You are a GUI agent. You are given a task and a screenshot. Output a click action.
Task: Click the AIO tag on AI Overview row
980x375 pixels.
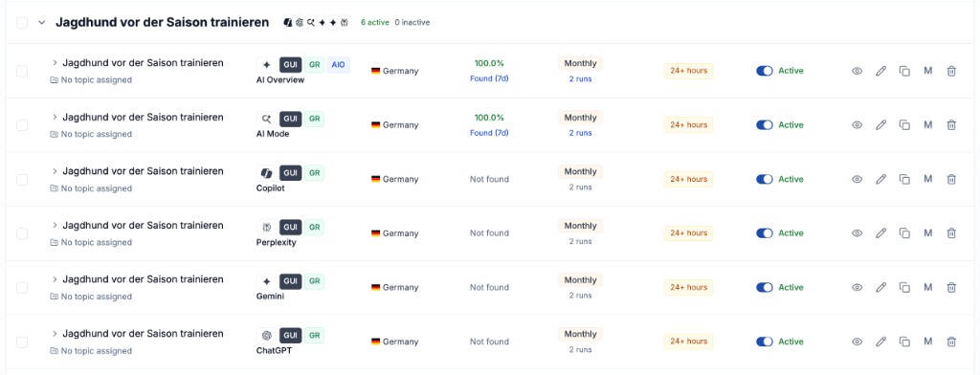[x=338, y=65]
